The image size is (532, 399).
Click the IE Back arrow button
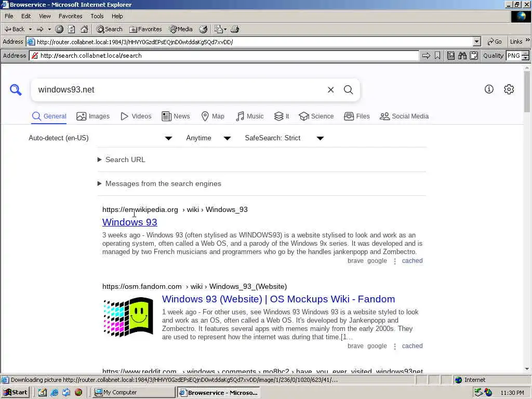[x=14, y=29]
